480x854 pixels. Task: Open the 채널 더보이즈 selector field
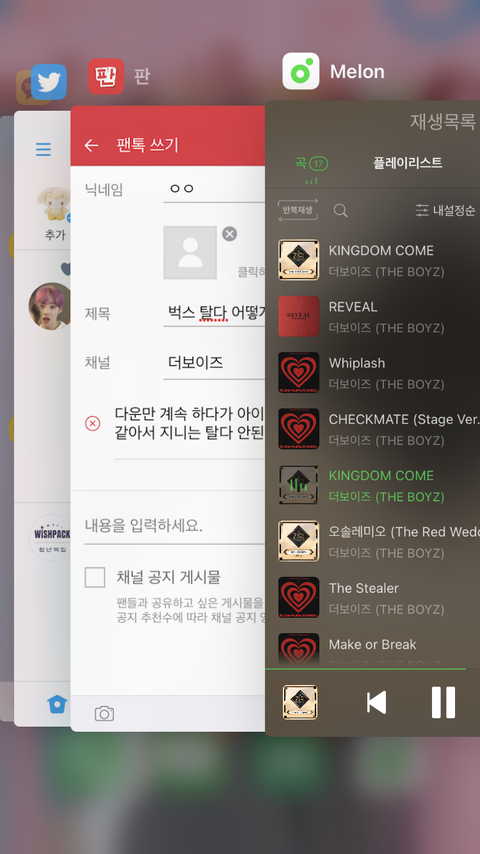click(x=214, y=363)
